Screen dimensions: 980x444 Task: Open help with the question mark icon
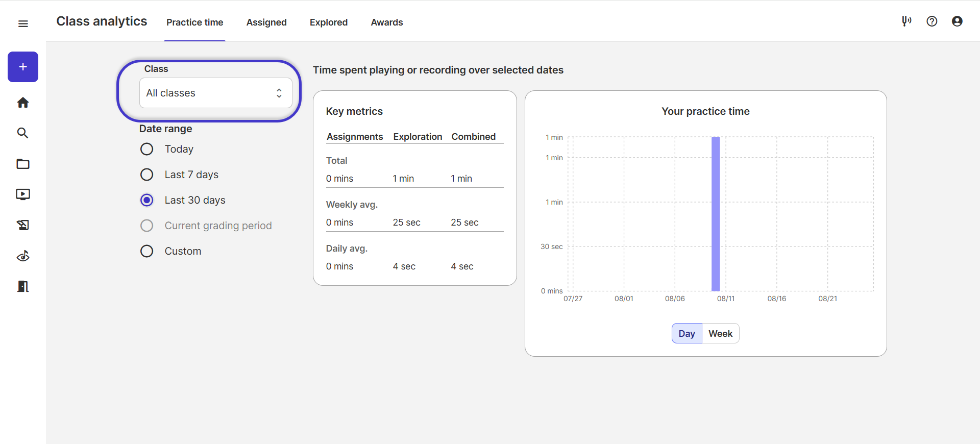click(x=932, y=21)
